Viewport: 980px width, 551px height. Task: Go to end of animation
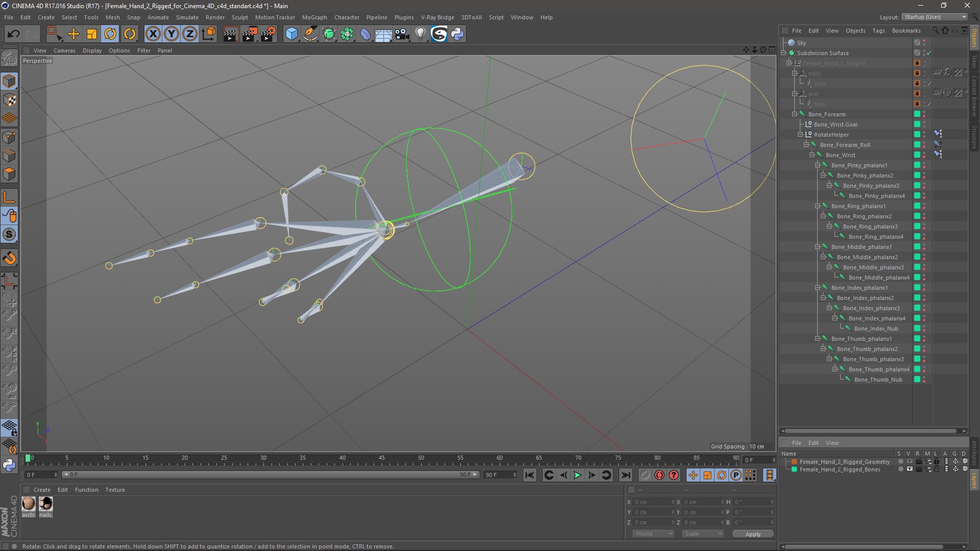[x=626, y=475]
